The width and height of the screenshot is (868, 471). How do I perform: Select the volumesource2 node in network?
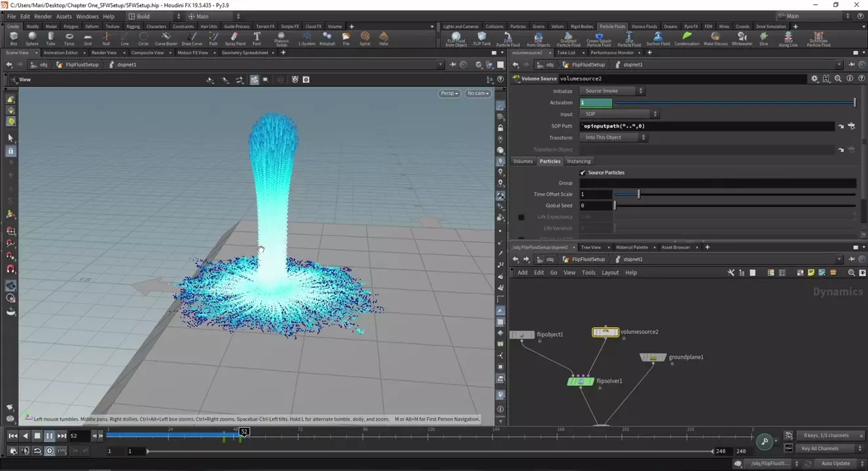tap(606, 332)
